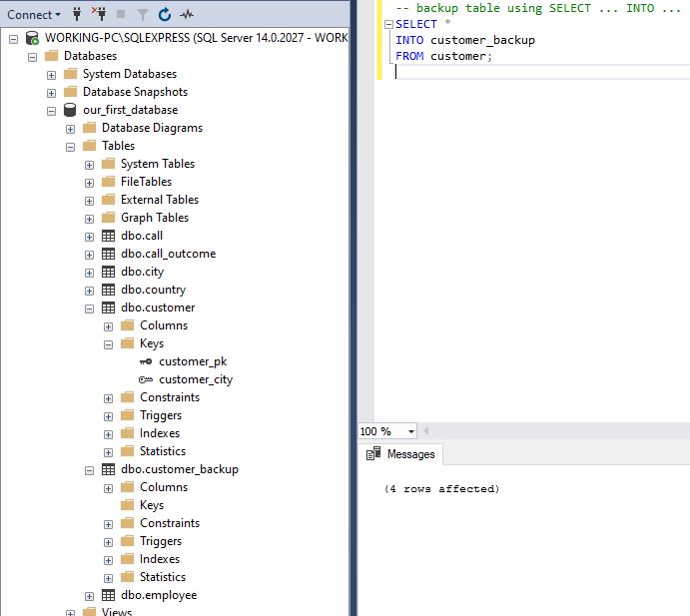
Task: Click the Triggers folder icon under dbo.customer
Action: click(127, 415)
